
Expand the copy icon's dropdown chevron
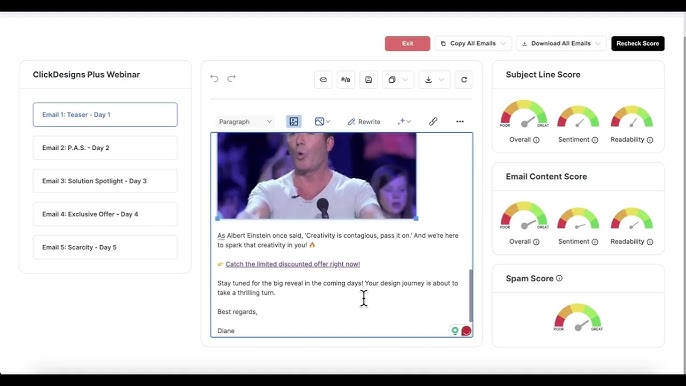point(405,80)
